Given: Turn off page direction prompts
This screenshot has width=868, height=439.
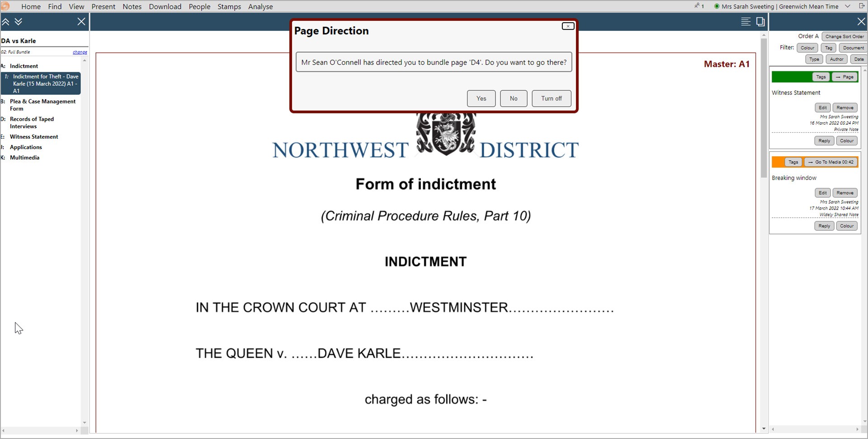Looking at the screenshot, I should 551,98.
